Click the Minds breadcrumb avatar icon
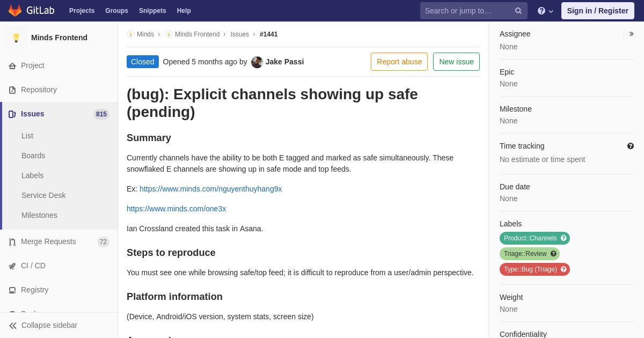Image resolution: width=644 pixels, height=338 pixels. click(130, 34)
